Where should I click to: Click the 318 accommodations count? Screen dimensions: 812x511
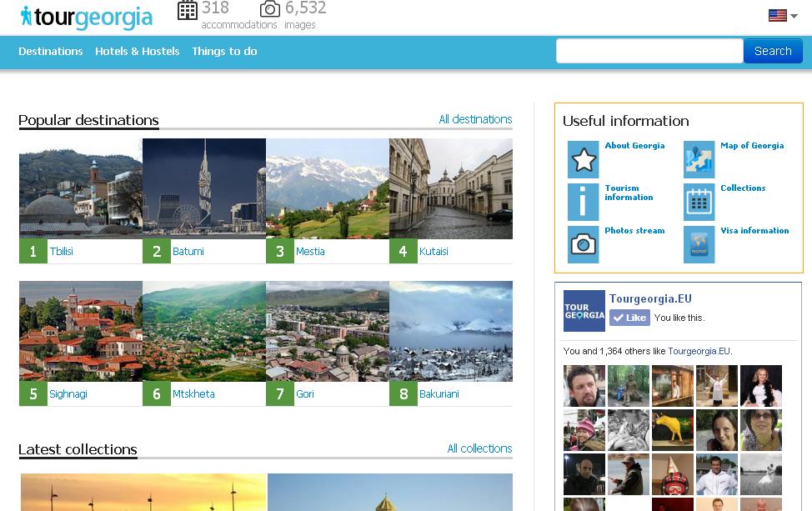215,8
